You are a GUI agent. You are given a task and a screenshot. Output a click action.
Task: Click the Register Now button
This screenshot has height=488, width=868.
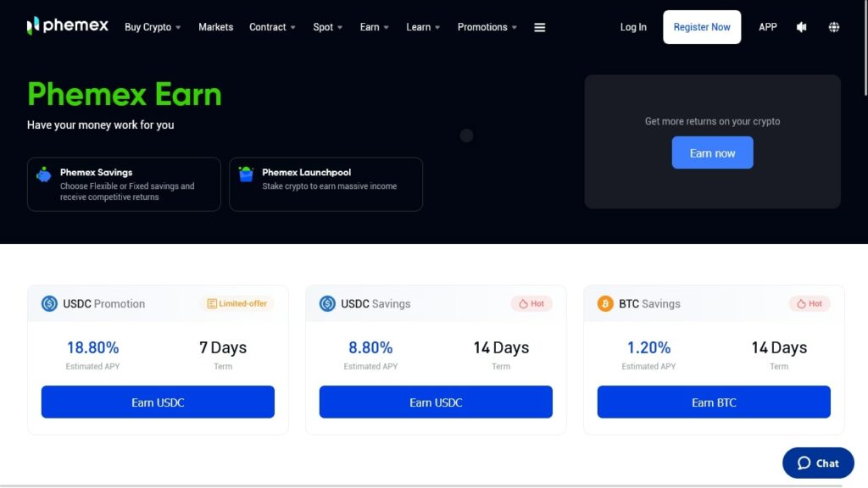702,27
